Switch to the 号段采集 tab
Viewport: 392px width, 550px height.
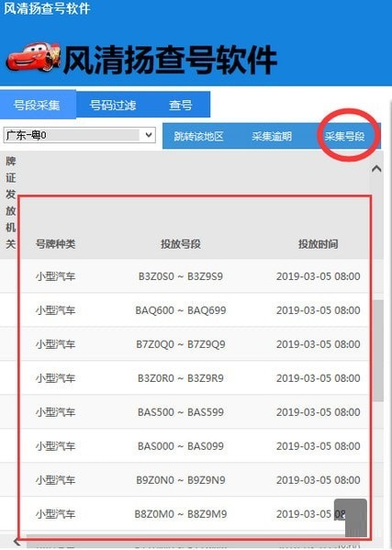point(38,105)
